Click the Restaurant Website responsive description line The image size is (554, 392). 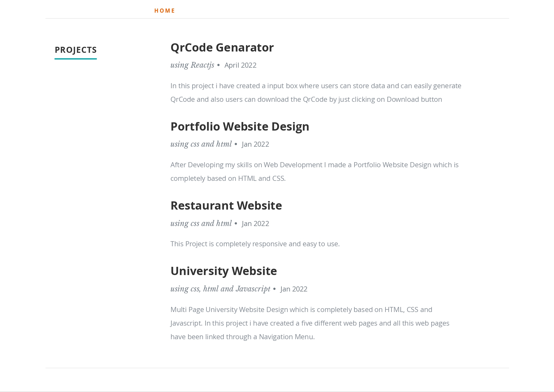(x=255, y=244)
